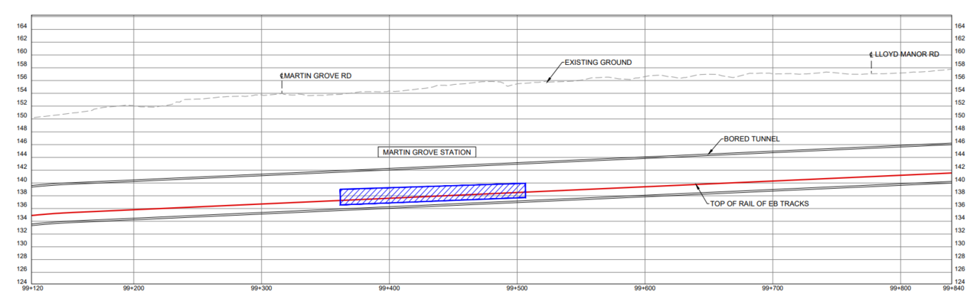Click elevation value 124 on right axis
Screen dimensions: 980x299
tap(959, 281)
